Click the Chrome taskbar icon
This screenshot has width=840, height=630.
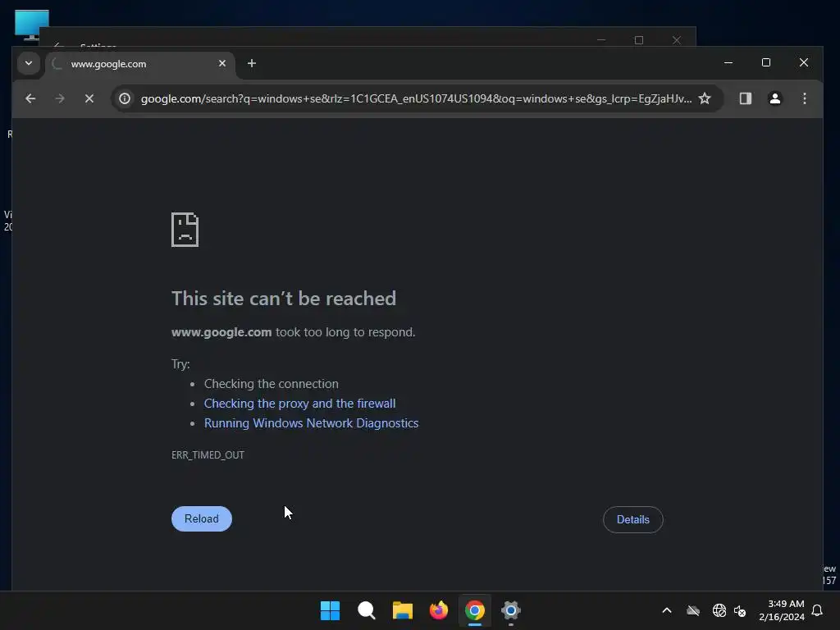click(475, 610)
